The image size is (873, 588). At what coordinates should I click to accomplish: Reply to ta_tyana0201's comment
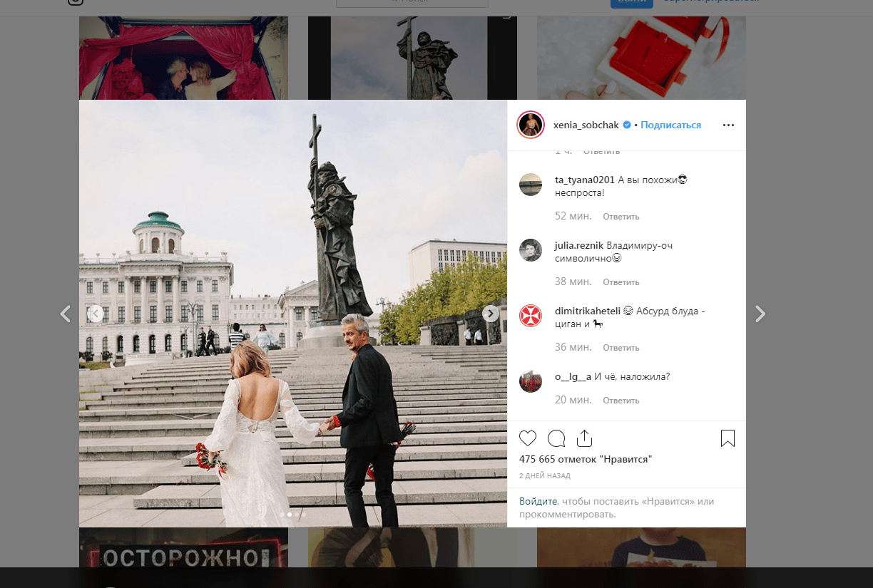[621, 217]
